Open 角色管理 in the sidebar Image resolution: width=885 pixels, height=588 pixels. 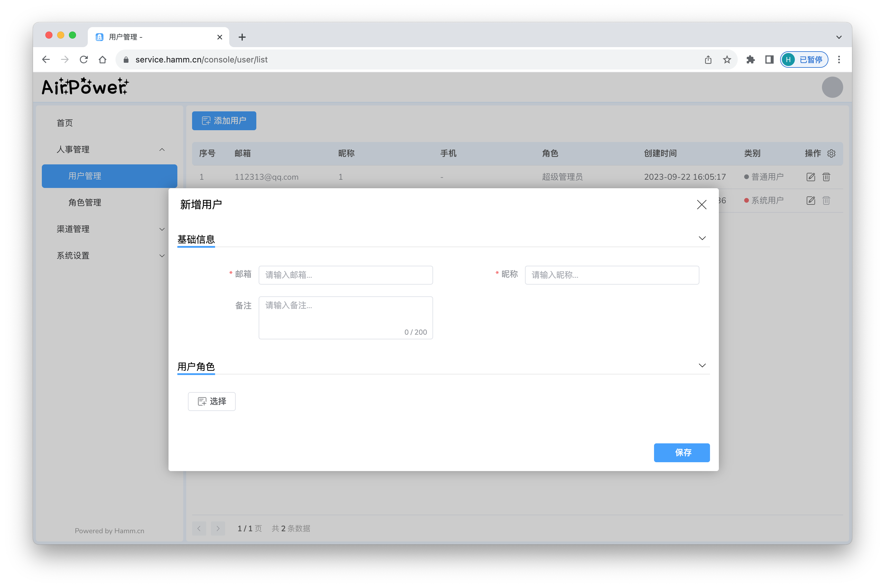(x=85, y=202)
